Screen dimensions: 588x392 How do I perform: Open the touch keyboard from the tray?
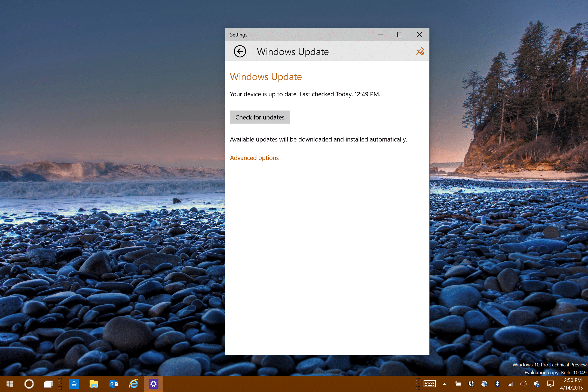click(430, 384)
